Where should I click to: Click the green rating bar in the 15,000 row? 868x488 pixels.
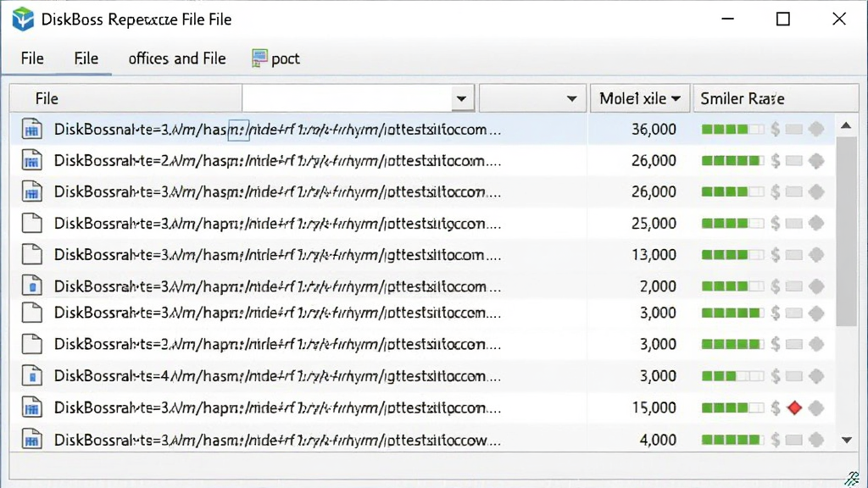[732, 408]
